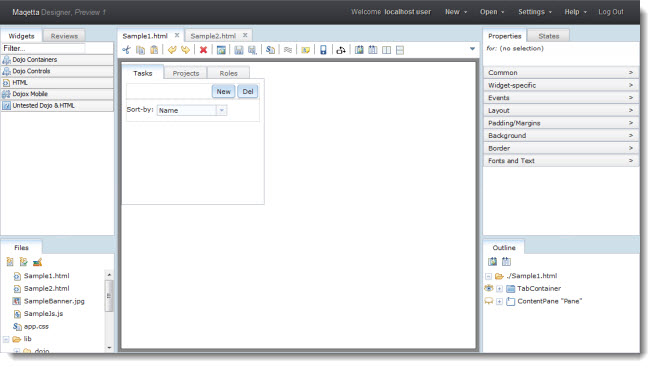Click the colored pencil icon in Files toolbar
655x368 pixels.
pos(37,262)
